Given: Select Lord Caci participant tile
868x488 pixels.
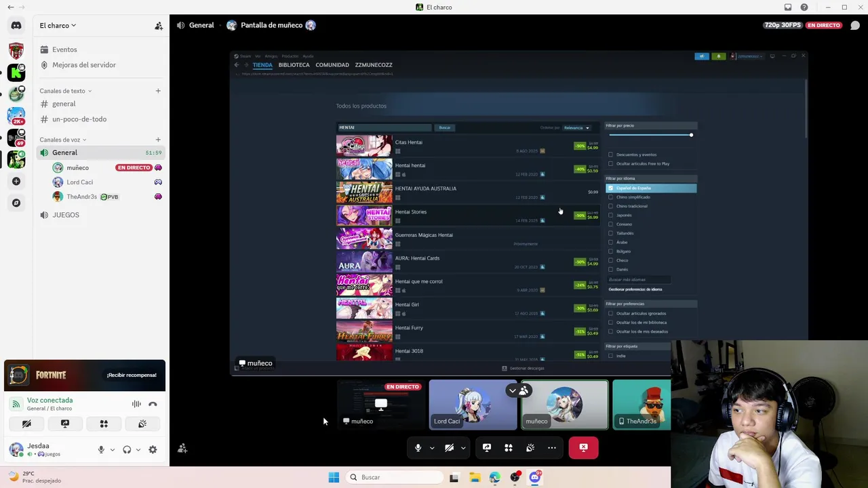Looking at the screenshot, I should pyautogui.click(x=473, y=405).
